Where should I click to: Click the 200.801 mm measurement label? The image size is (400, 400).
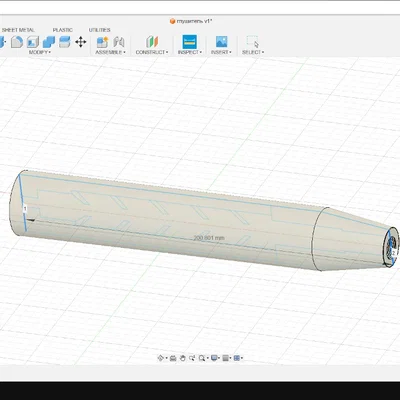pos(209,238)
